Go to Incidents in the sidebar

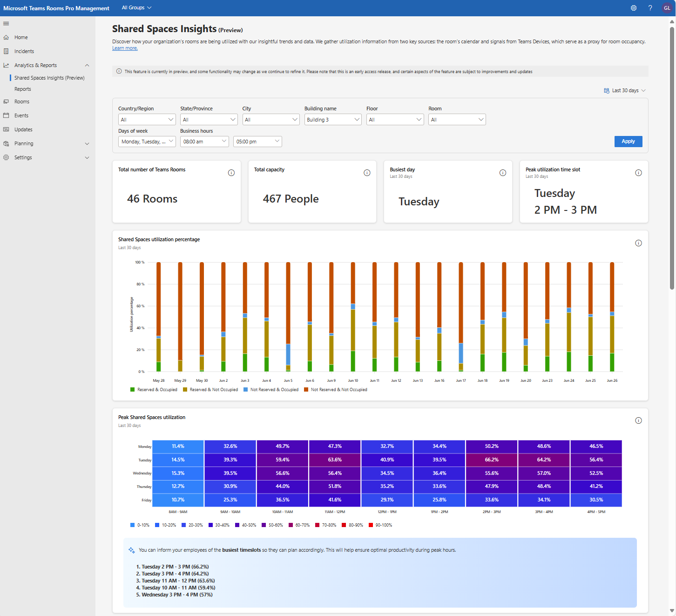[24, 51]
